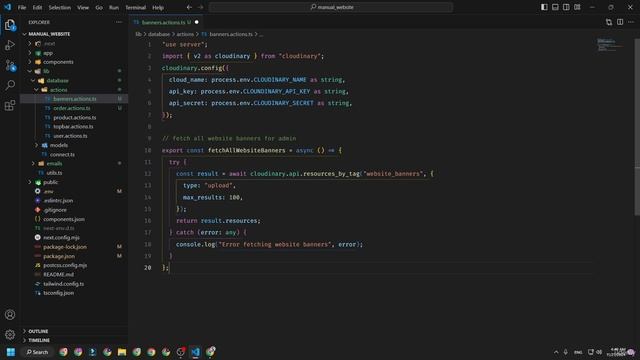Go back with the navigation arrow
640x360 pixels.
189,7
